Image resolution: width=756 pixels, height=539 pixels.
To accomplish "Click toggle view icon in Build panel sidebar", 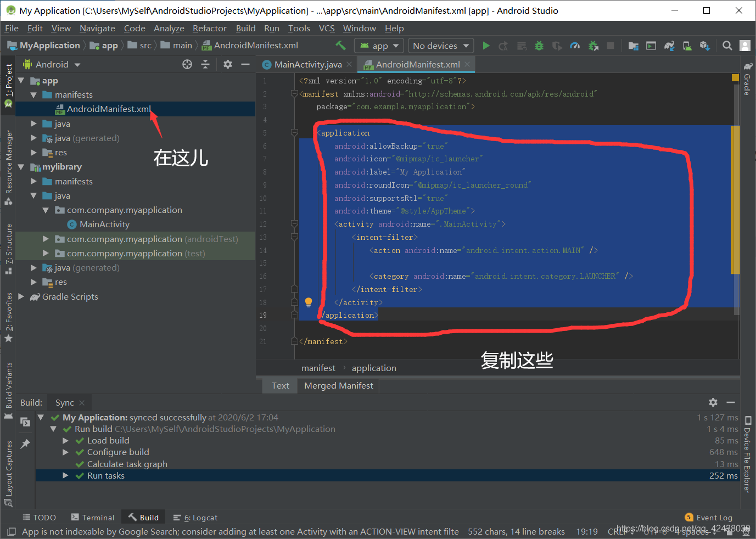I will tap(25, 422).
